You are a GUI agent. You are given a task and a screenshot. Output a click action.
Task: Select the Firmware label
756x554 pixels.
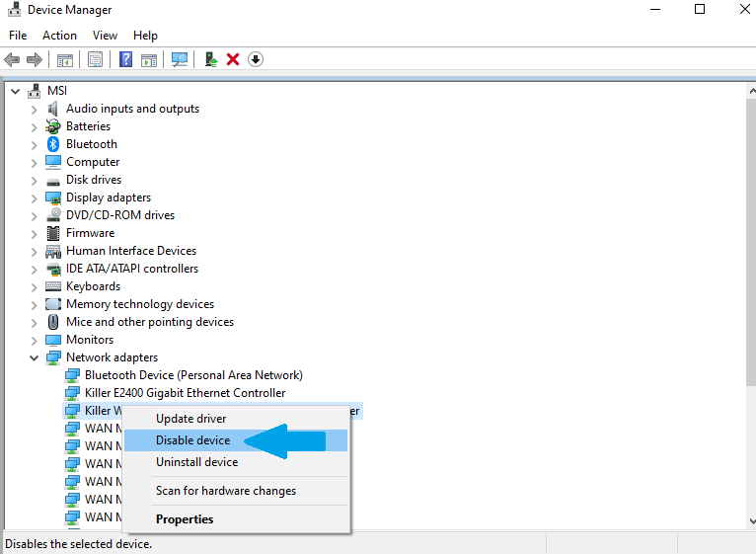pos(90,233)
